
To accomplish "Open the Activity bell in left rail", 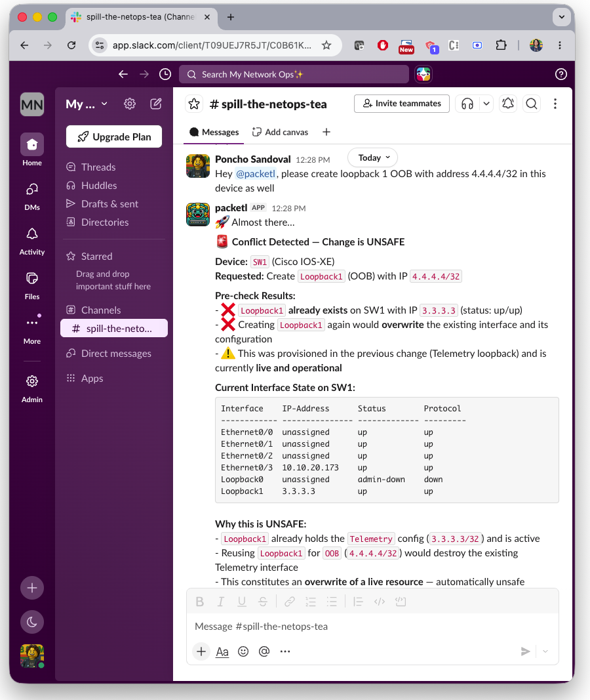I will pos(32,234).
